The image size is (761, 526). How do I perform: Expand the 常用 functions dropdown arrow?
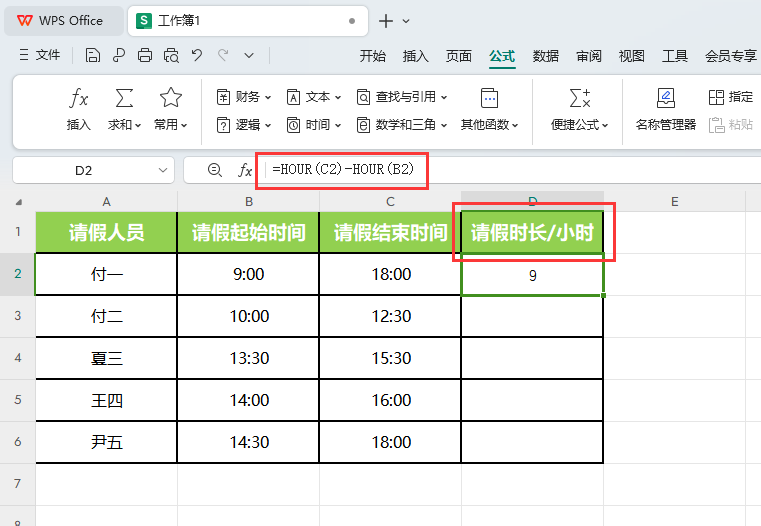184,125
